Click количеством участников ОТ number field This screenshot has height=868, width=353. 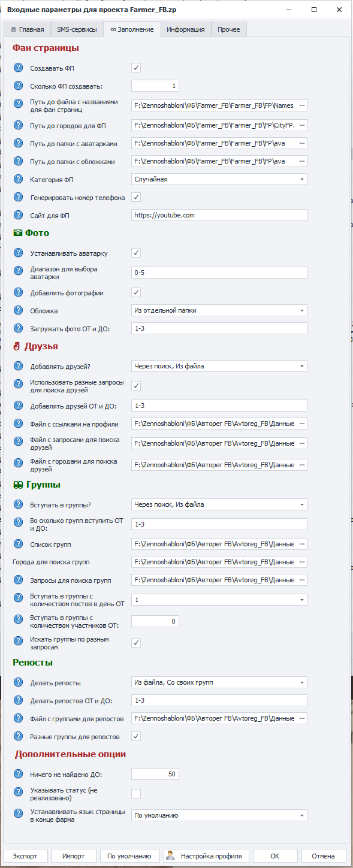[x=155, y=621]
